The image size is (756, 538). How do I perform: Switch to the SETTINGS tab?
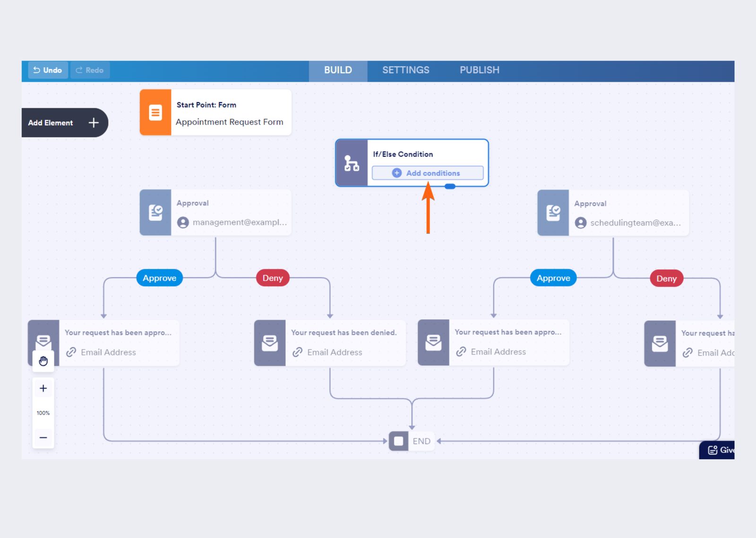tap(405, 70)
